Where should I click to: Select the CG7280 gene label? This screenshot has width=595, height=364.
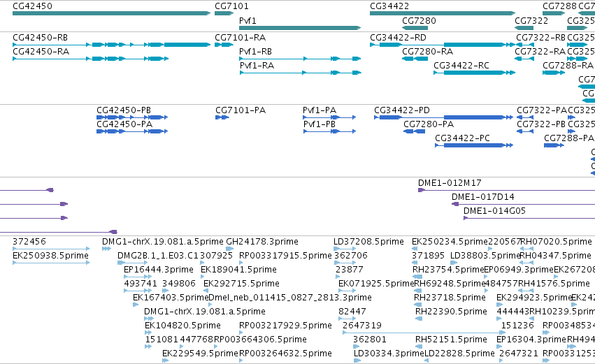(x=419, y=20)
